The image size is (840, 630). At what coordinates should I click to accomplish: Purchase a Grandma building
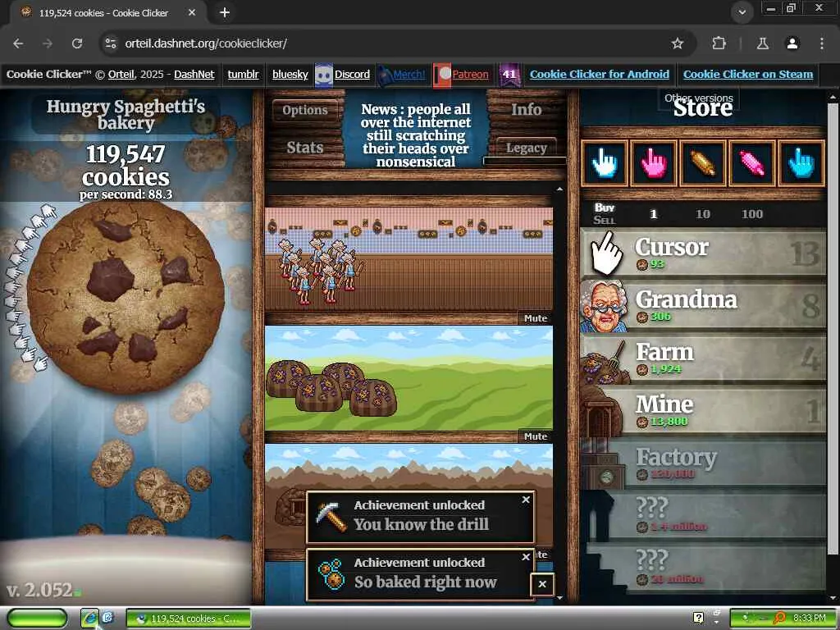703,306
